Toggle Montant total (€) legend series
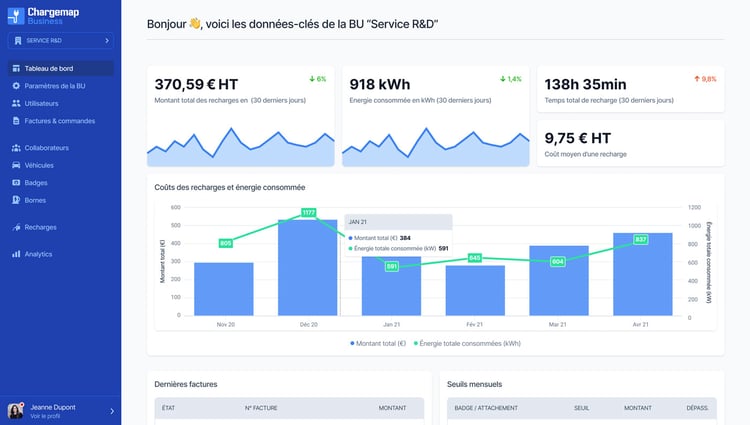This screenshot has width=750, height=425. (x=379, y=343)
